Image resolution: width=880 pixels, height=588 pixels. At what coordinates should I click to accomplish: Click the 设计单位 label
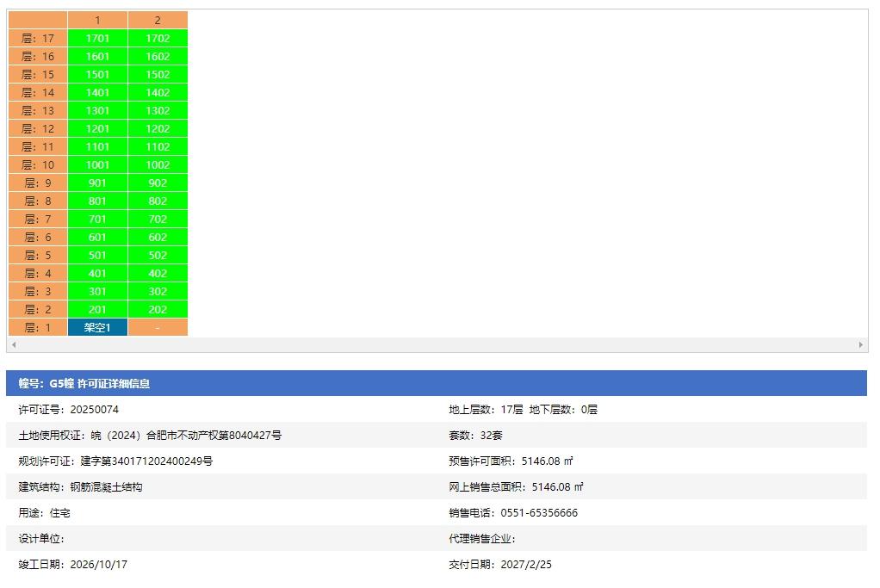click(x=41, y=539)
